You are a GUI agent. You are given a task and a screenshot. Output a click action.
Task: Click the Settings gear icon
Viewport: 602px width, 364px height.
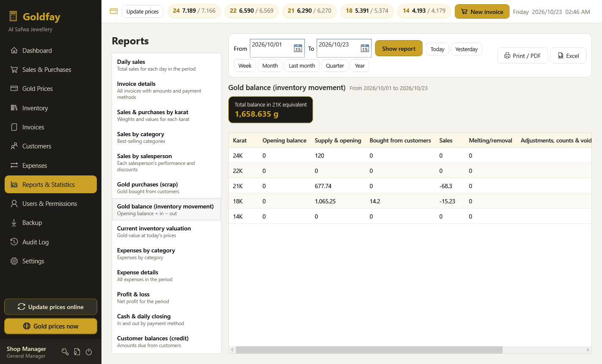tap(14, 261)
